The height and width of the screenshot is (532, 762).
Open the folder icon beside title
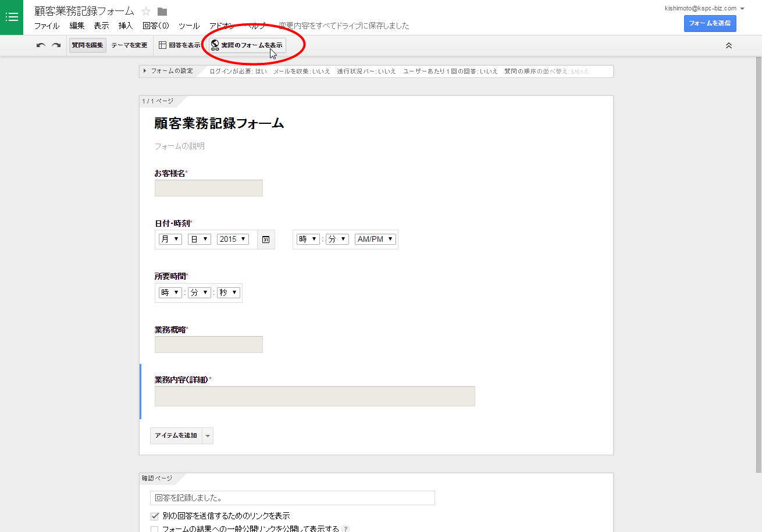tap(162, 12)
